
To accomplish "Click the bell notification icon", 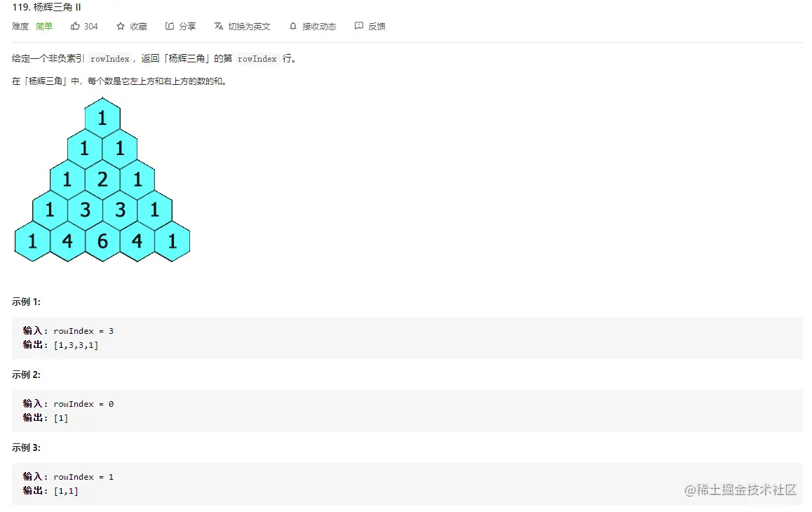I will 293,26.
